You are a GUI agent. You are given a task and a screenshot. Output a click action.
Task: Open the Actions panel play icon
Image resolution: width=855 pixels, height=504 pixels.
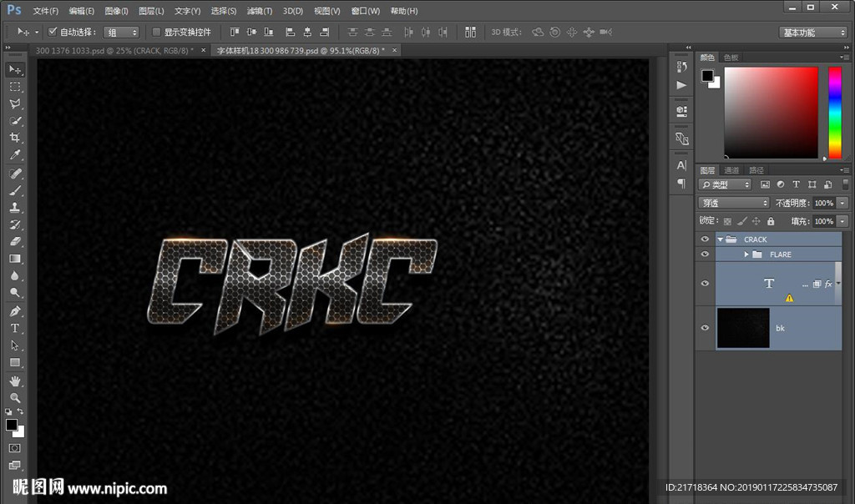[681, 85]
